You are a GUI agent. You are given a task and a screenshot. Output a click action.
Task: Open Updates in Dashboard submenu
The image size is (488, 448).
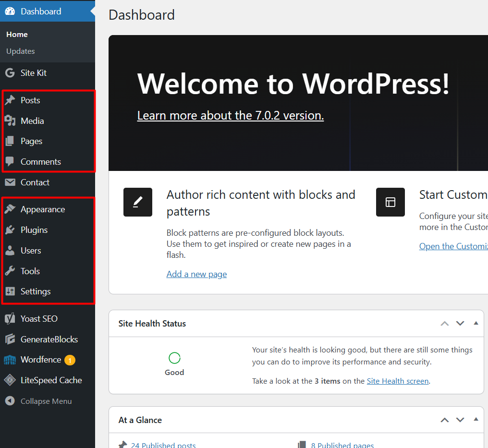click(21, 51)
